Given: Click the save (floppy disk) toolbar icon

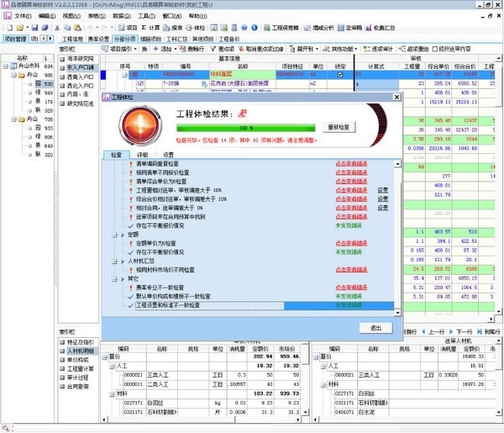Looking at the screenshot, I should [x=34, y=28].
